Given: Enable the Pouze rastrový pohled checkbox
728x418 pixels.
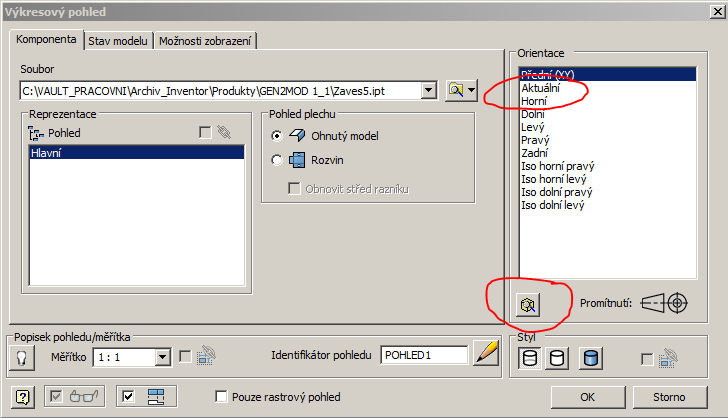Looking at the screenshot, I should pos(222,397).
